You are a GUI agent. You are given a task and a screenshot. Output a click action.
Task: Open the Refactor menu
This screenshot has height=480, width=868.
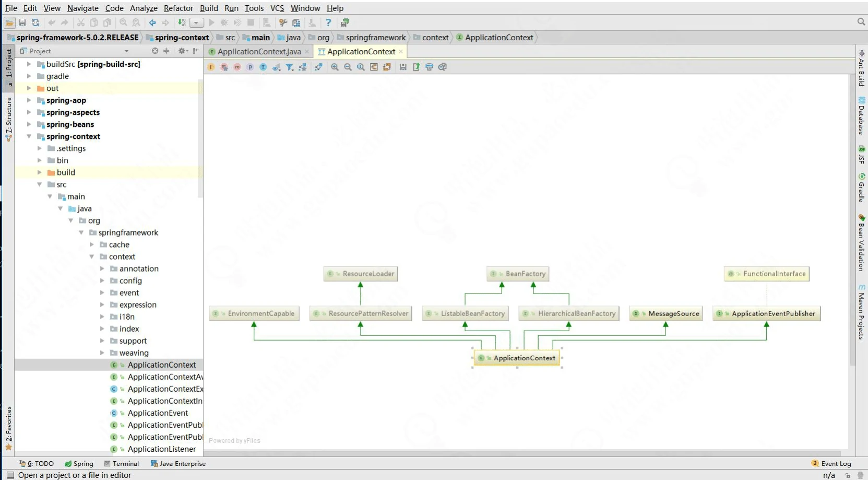click(178, 8)
